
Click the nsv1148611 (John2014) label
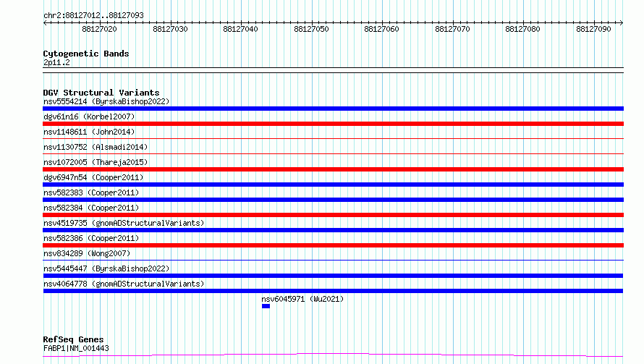point(89,132)
